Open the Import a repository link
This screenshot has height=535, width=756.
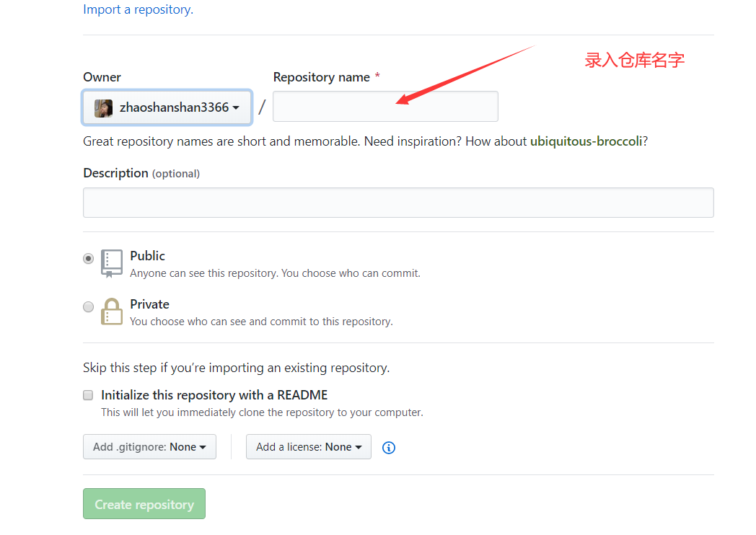pos(138,9)
